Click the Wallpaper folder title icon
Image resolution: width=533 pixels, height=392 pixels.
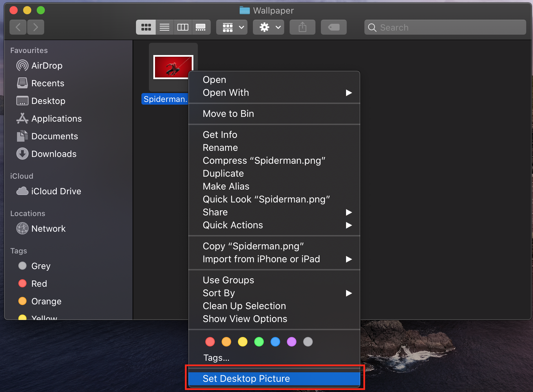tap(245, 10)
